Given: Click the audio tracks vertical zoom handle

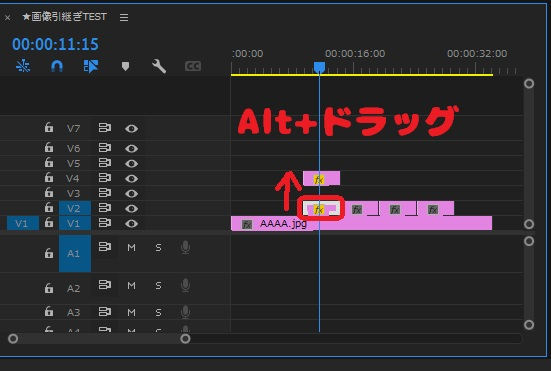Looking at the screenshot, I should [529, 241].
